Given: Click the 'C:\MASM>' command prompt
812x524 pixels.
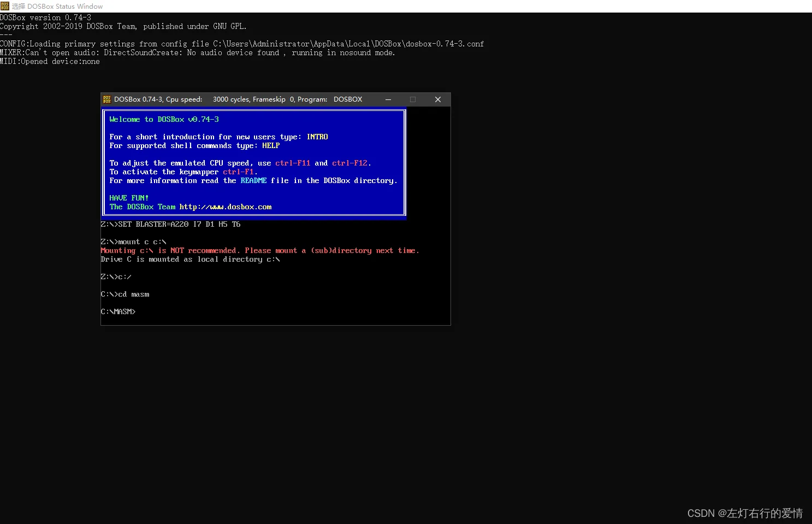Looking at the screenshot, I should pos(118,311).
